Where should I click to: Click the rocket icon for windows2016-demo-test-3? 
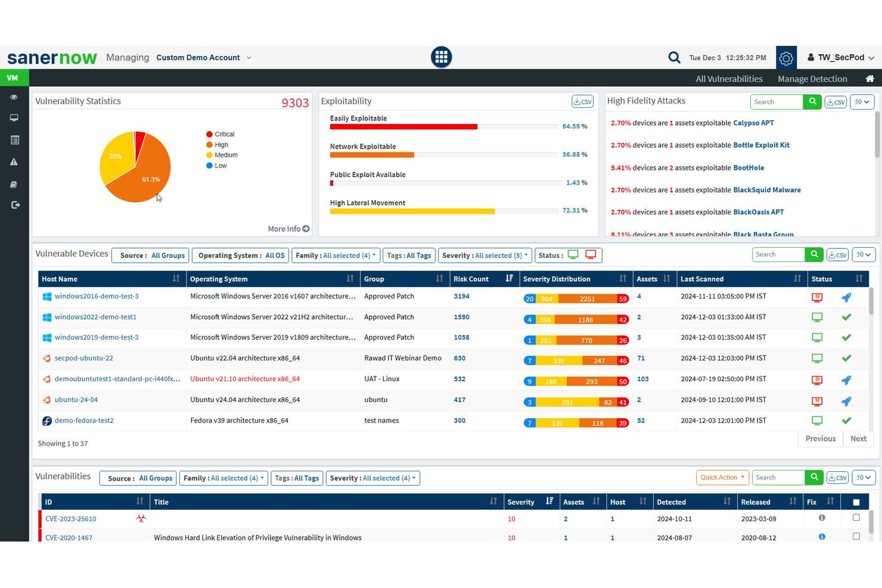pyautogui.click(x=846, y=297)
